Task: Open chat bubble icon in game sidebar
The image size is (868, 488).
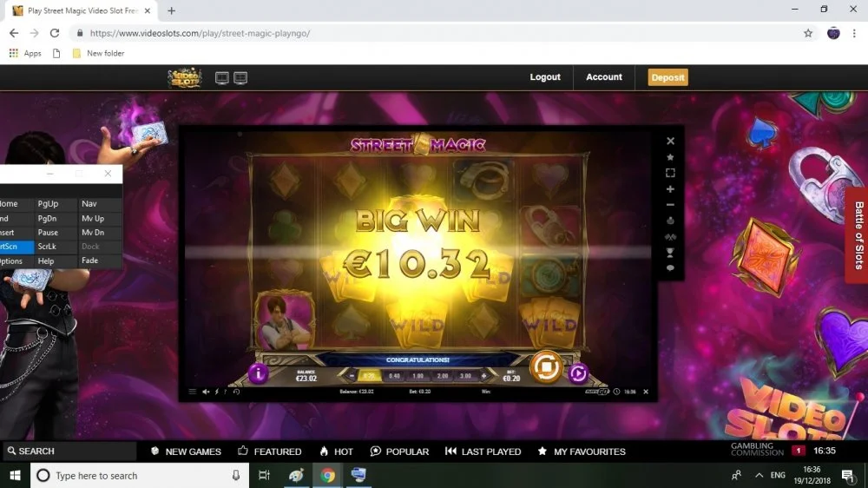Action: (x=670, y=268)
